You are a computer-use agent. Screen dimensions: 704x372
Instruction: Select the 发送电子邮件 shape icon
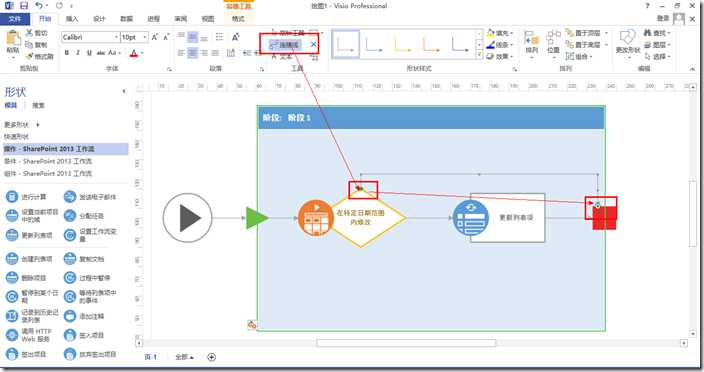point(70,197)
